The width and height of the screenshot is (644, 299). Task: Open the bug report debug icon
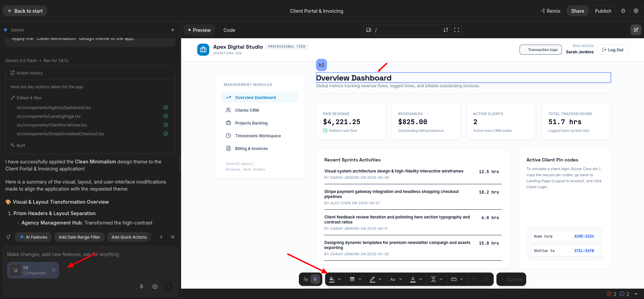pyautogui.click(x=623, y=11)
